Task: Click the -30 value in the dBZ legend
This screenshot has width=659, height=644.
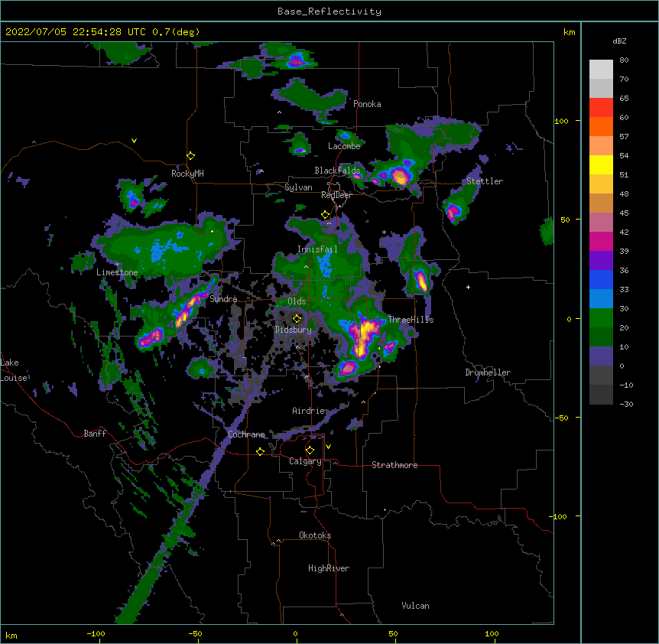Action: (x=626, y=404)
